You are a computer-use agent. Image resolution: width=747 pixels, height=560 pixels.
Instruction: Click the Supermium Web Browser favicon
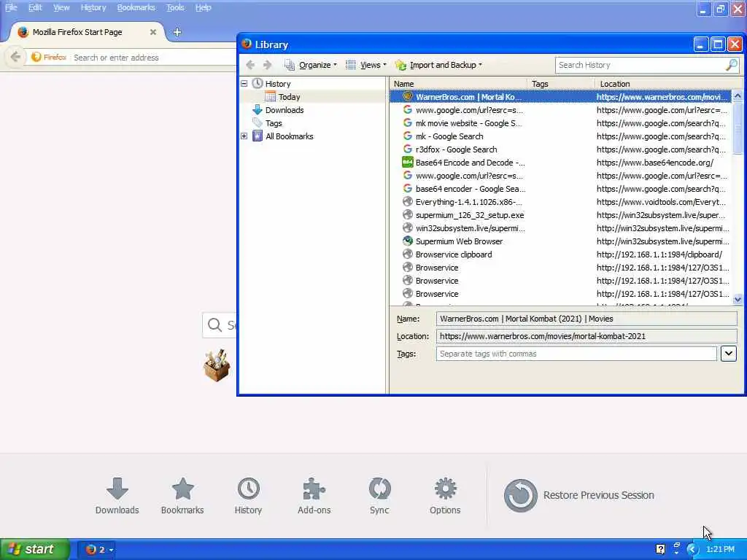[407, 241]
